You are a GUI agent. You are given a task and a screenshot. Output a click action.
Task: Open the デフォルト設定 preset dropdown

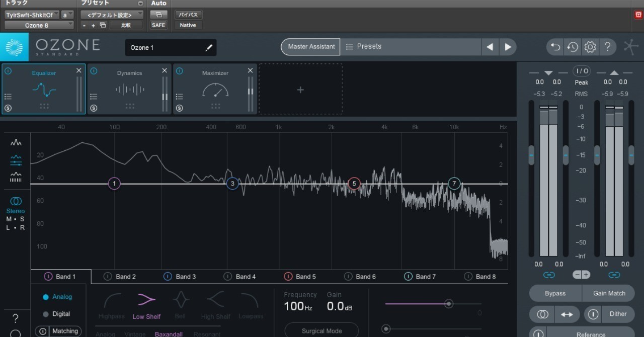[x=112, y=15]
